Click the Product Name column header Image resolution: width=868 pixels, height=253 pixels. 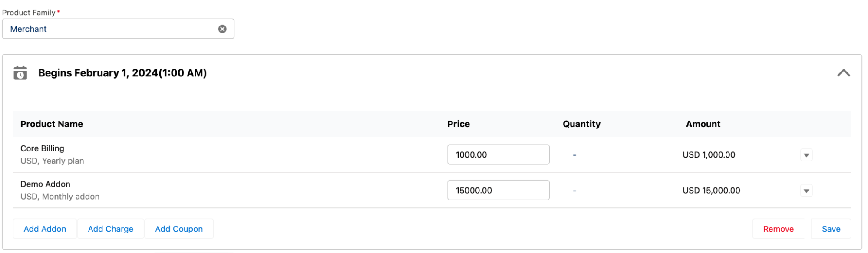click(x=52, y=124)
